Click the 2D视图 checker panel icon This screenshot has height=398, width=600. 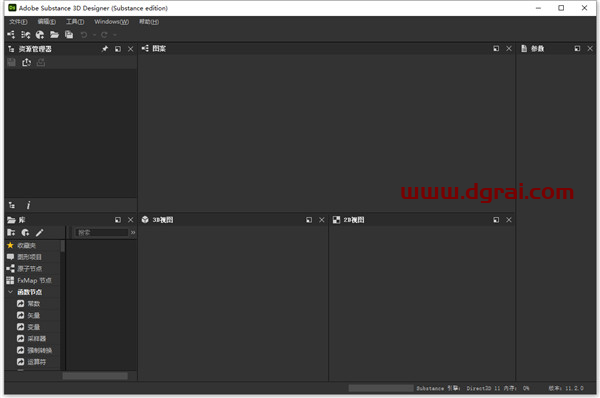point(336,220)
